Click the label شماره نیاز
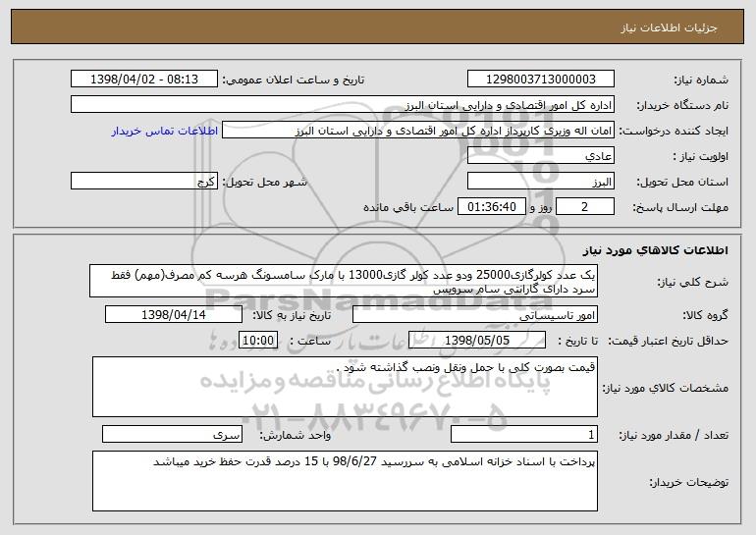The image size is (756, 535). tap(703, 80)
